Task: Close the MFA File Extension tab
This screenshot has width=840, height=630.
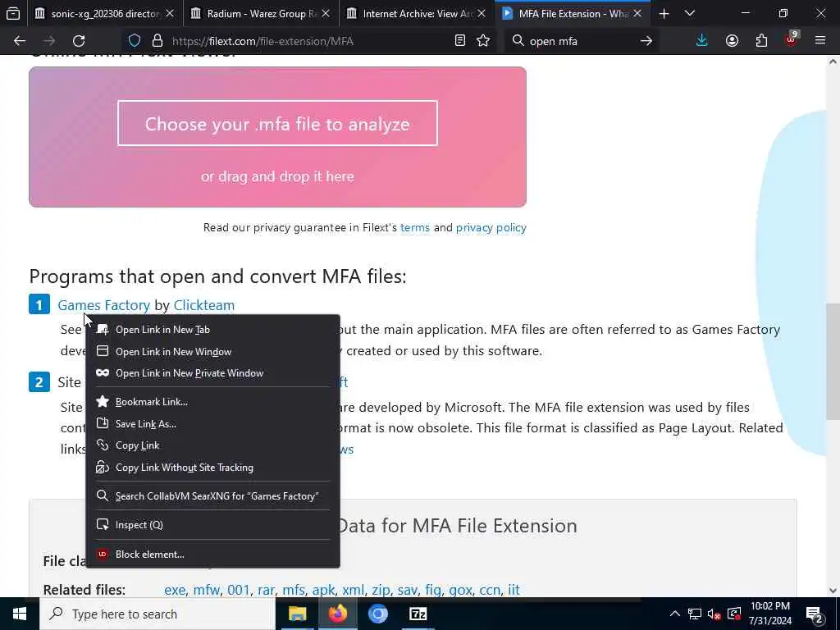Action: click(x=637, y=14)
